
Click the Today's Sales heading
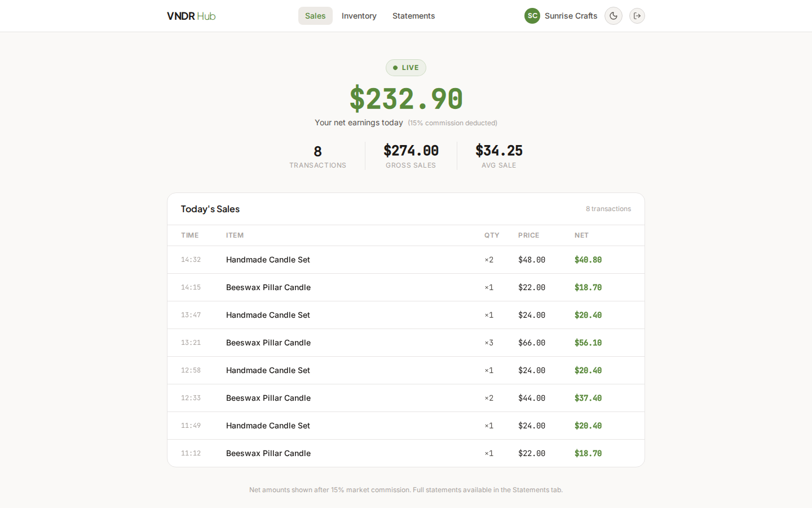pyautogui.click(x=210, y=209)
